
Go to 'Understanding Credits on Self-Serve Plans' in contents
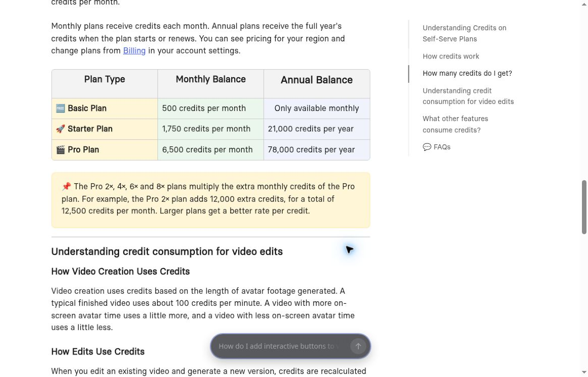tap(464, 33)
